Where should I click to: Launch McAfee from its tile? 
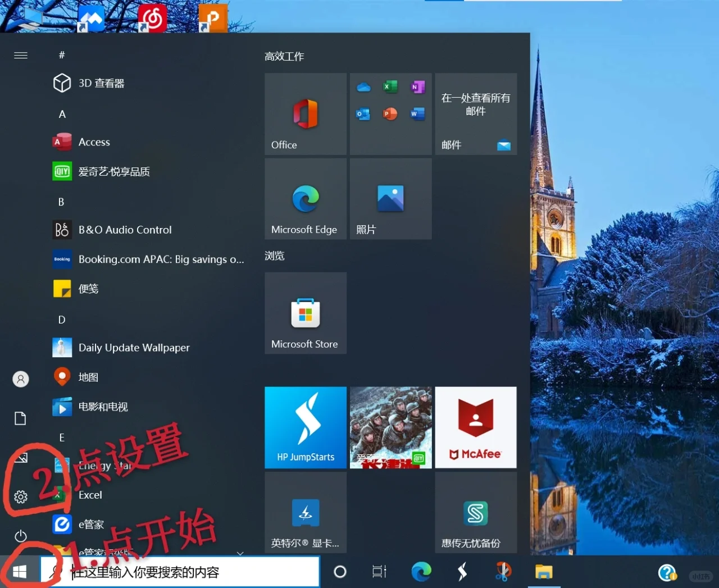point(475,427)
